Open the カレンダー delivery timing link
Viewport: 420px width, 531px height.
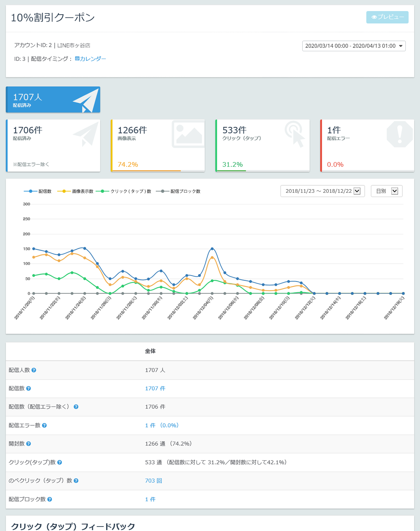tap(90, 59)
